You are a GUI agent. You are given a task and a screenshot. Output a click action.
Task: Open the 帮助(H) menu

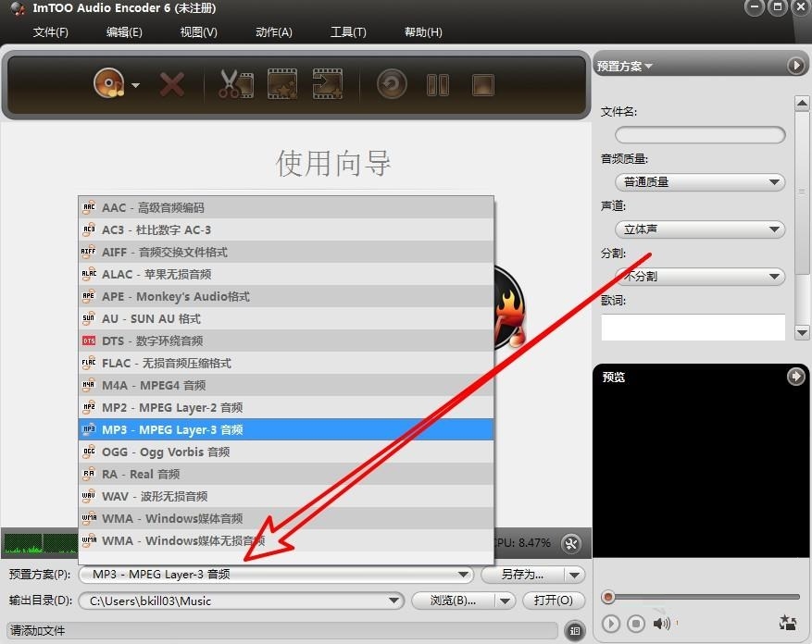coord(423,32)
